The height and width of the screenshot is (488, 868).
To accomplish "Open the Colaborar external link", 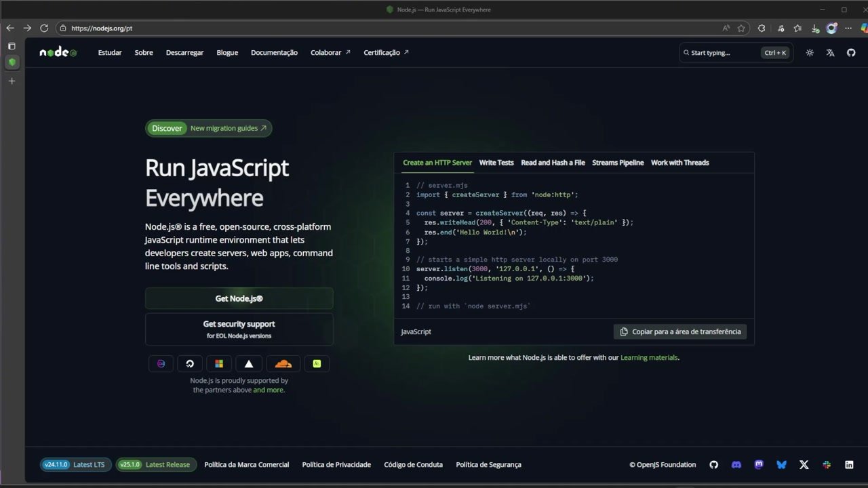I will (x=330, y=52).
